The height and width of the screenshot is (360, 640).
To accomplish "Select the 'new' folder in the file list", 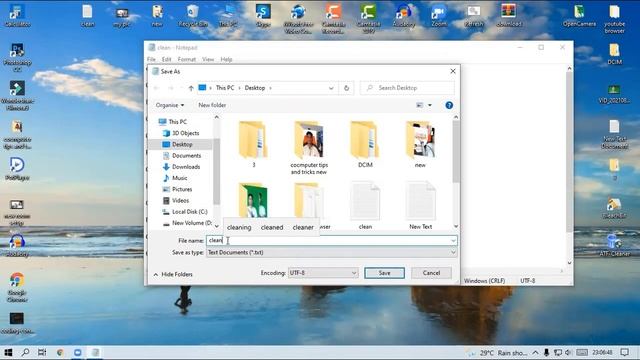I will pos(420,144).
